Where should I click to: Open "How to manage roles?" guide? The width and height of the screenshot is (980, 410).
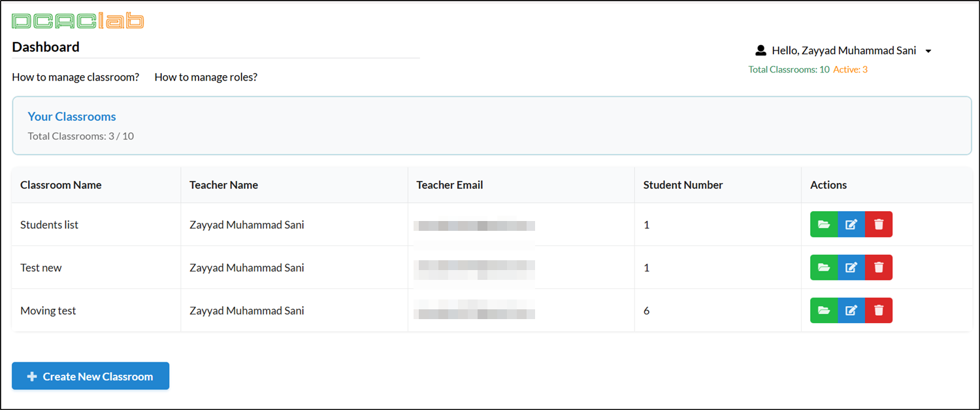click(x=206, y=77)
